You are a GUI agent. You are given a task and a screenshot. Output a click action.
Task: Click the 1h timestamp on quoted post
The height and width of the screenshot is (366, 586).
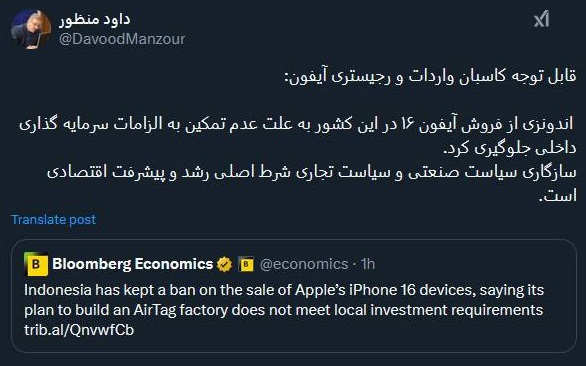(x=368, y=264)
